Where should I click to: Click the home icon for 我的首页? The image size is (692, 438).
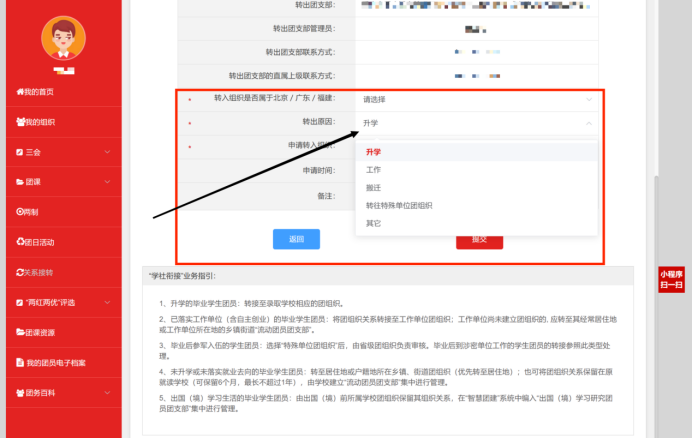coord(20,92)
